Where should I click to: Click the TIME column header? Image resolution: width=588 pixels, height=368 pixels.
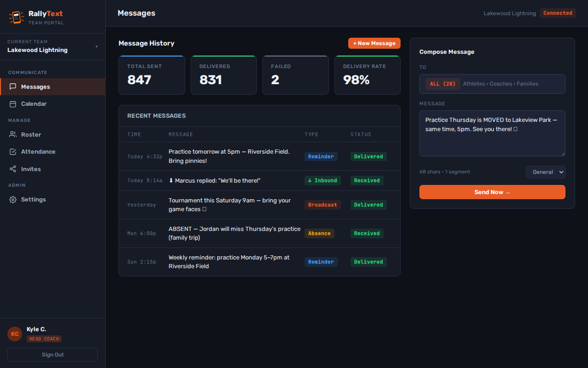click(134, 135)
